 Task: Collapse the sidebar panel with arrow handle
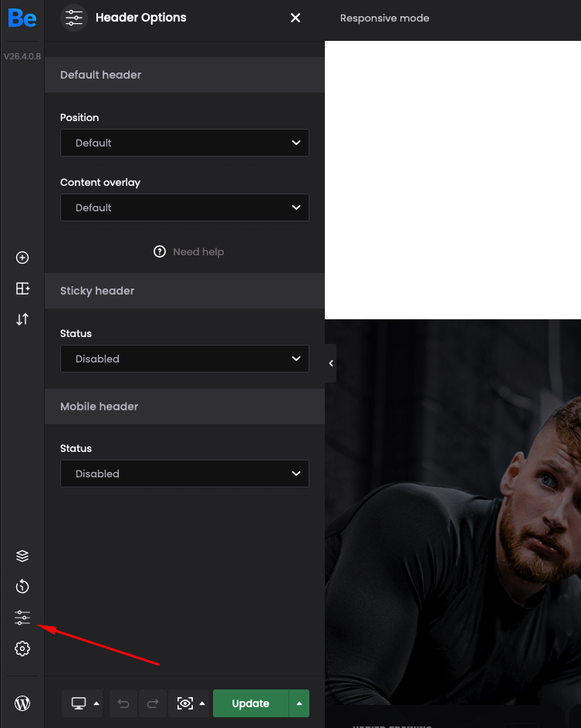pos(331,363)
